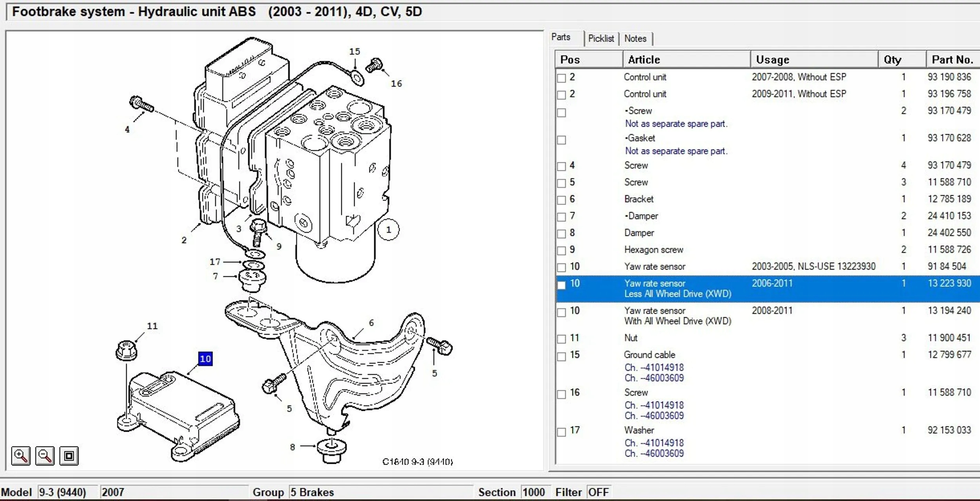The width and height of the screenshot is (980, 501).
Task: Switch to the Picklist tab
Action: [601, 38]
